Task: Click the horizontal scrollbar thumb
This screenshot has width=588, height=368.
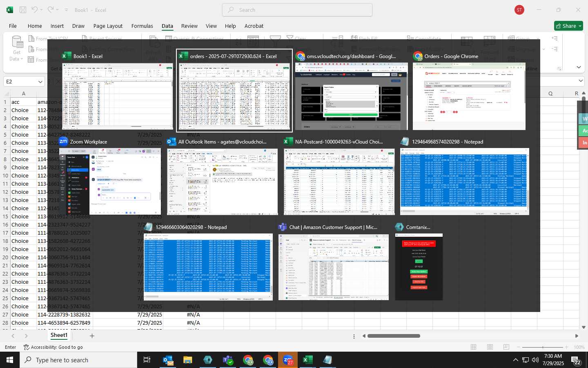Action: coord(393,336)
